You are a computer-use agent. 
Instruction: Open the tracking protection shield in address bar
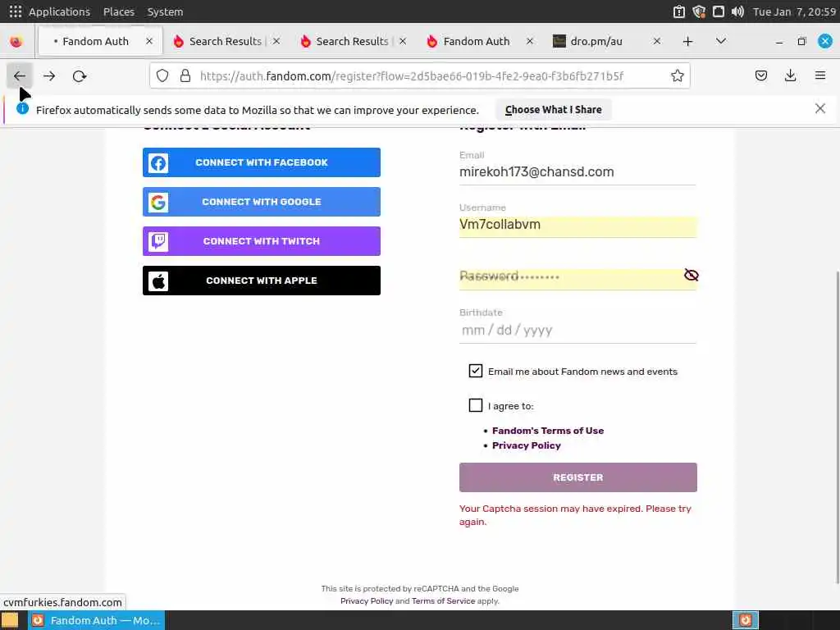[x=162, y=76]
